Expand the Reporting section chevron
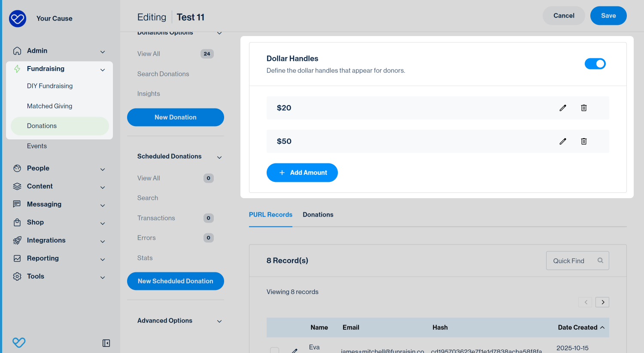The width and height of the screenshot is (644, 353). (x=103, y=259)
